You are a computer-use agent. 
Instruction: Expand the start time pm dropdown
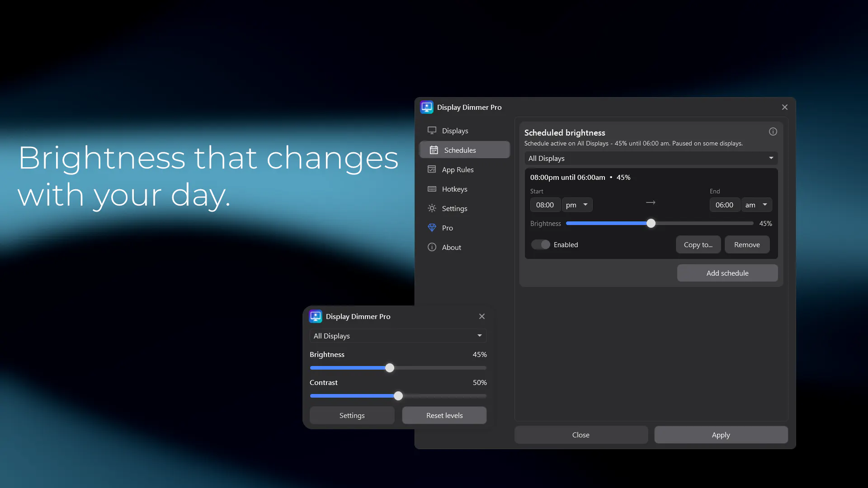click(577, 205)
